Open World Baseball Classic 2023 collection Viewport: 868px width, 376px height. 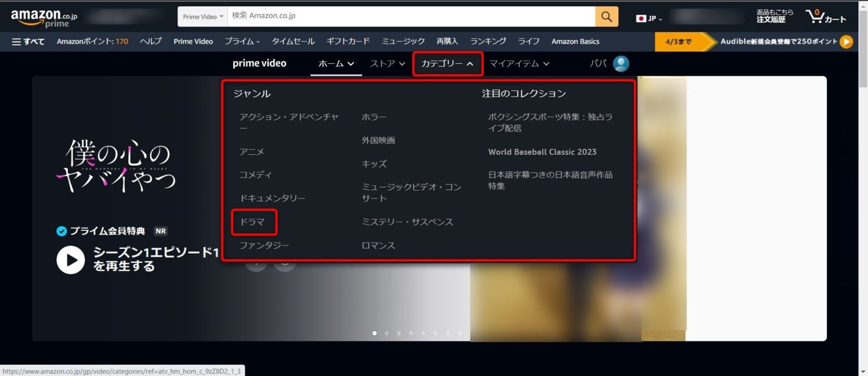click(x=542, y=152)
